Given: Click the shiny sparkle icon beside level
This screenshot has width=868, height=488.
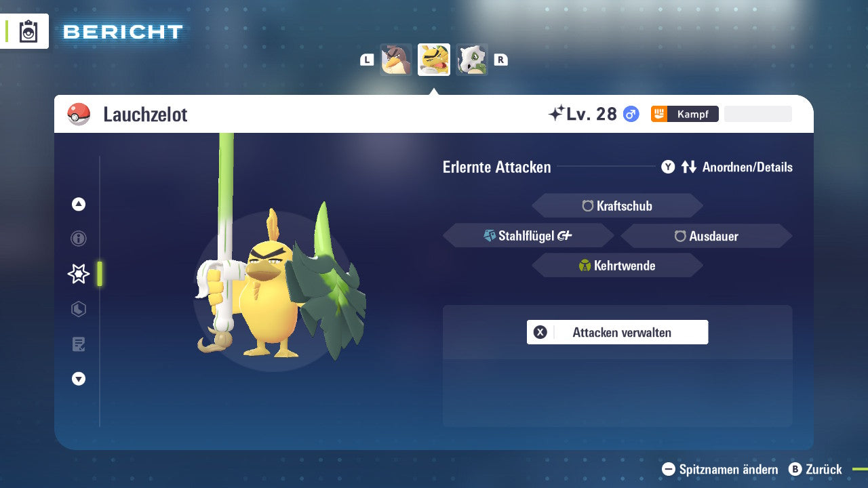Looking at the screenshot, I should coord(556,114).
